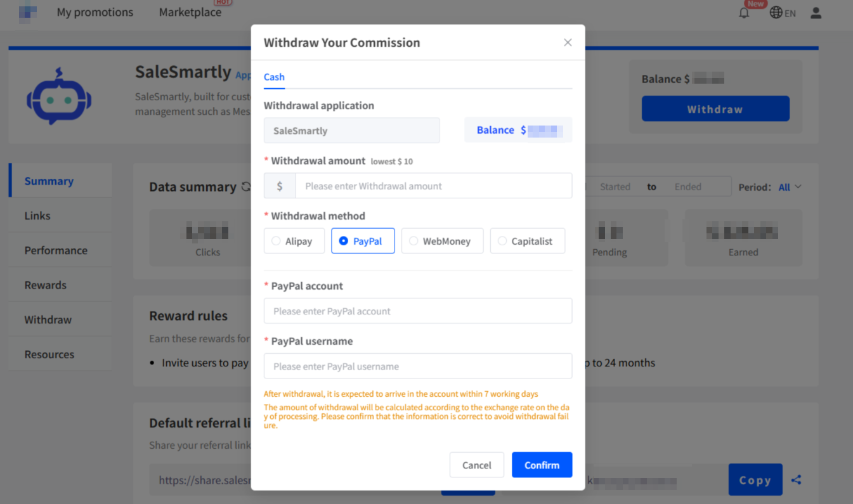Screen dimensions: 853x504
Task: Expand the Period All dropdown
Action: click(790, 187)
